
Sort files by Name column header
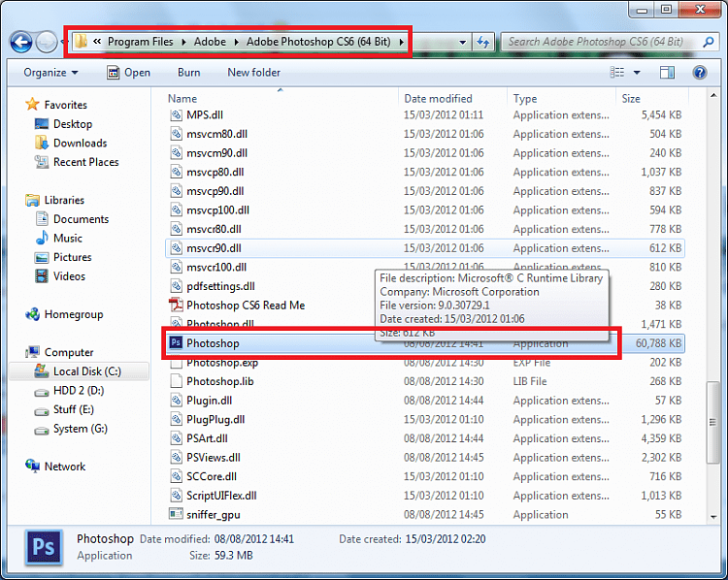point(280,98)
